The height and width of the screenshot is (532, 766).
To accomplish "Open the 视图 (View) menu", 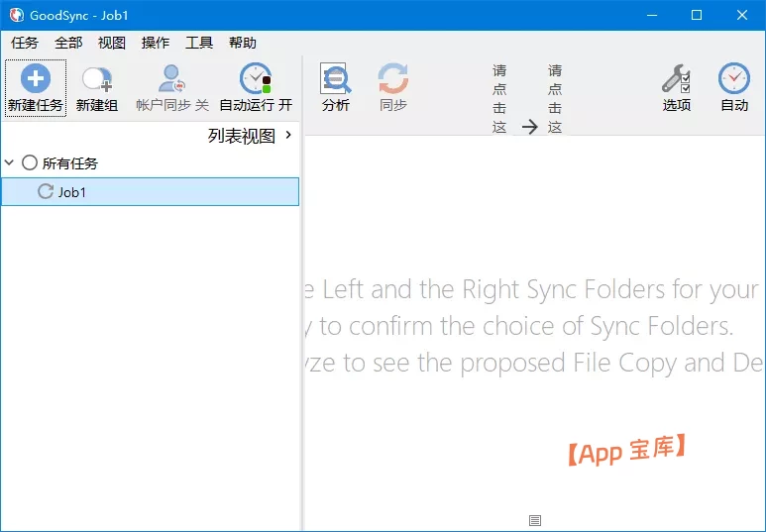I will point(112,43).
